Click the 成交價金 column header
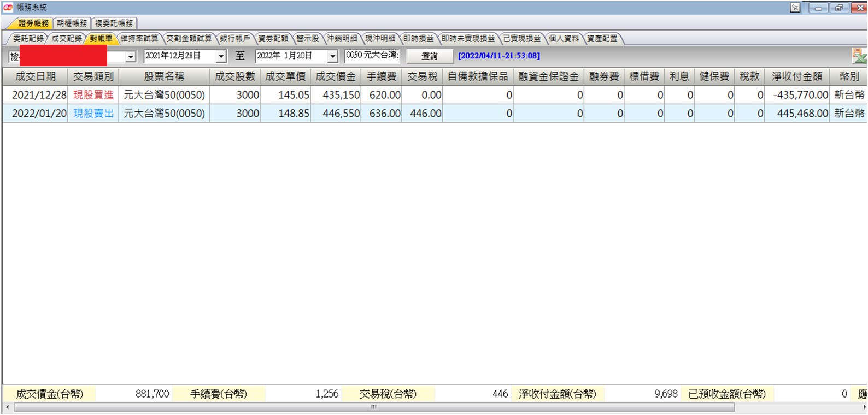868x415 pixels. coord(336,76)
